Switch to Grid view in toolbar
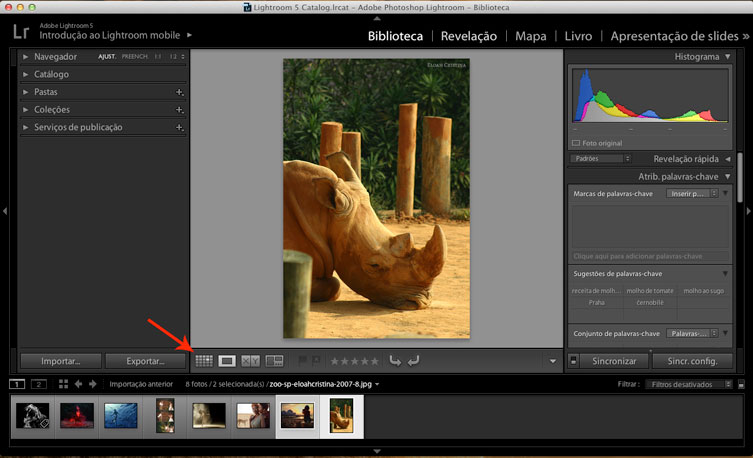The height and width of the screenshot is (458, 753). (204, 360)
